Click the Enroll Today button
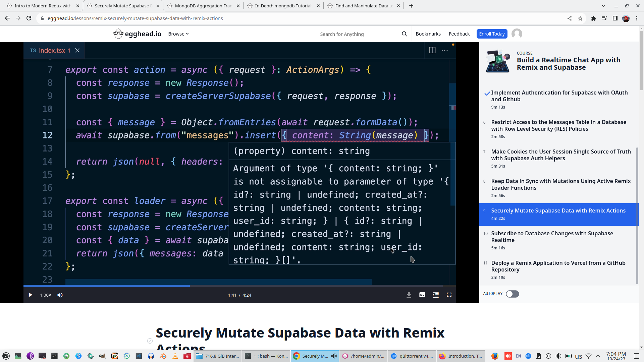The height and width of the screenshot is (362, 644). [491, 34]
